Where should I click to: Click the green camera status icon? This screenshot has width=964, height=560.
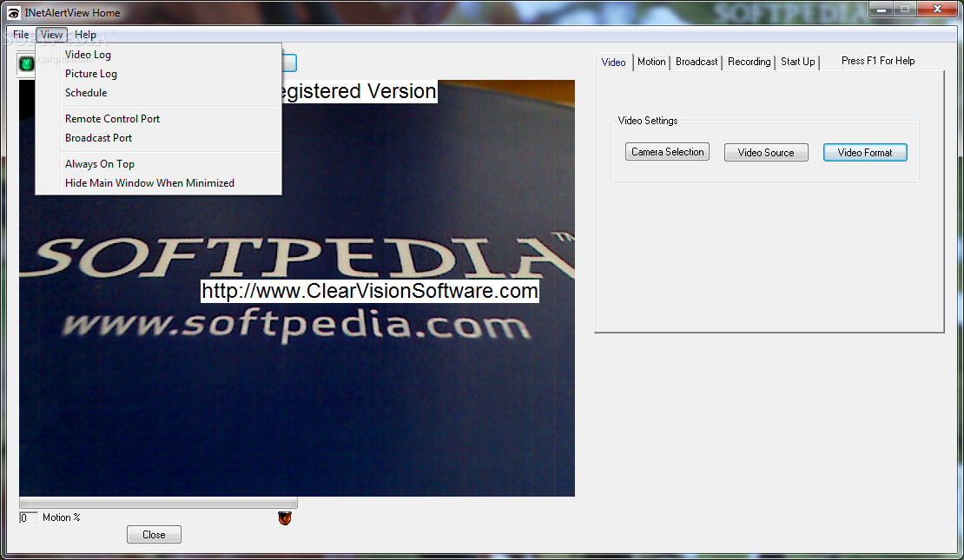(26, 63)
